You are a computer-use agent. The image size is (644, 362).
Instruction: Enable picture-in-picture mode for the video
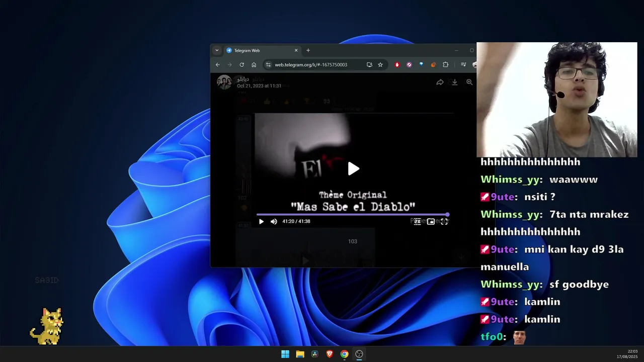click(431, 221)
